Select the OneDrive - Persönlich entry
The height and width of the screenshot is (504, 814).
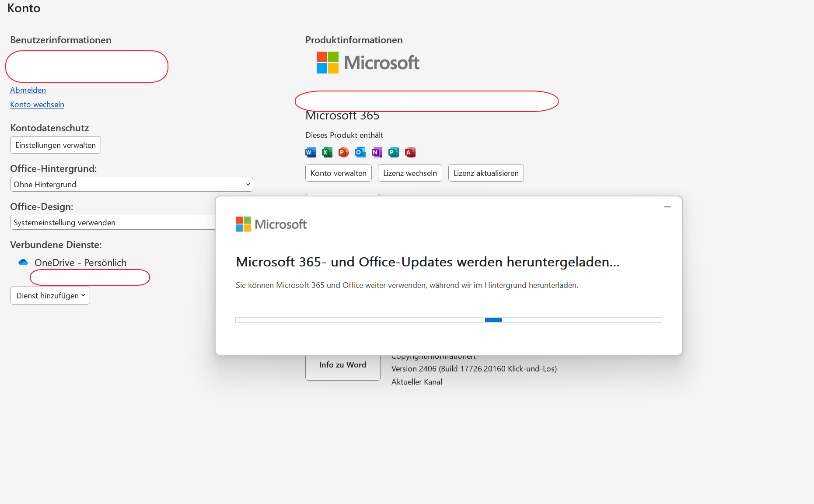[x=80, y=263]
